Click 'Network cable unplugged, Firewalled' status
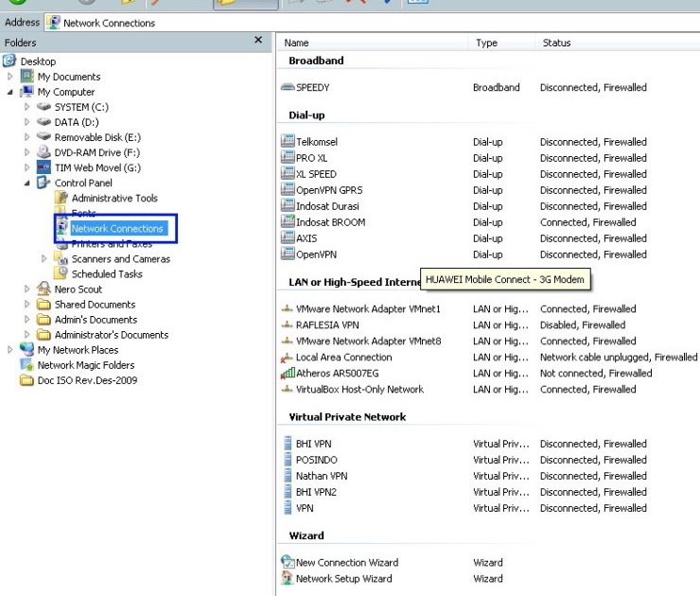Image resolution: width=700 pixels, height=596 pixels. (x=619, y=357)
